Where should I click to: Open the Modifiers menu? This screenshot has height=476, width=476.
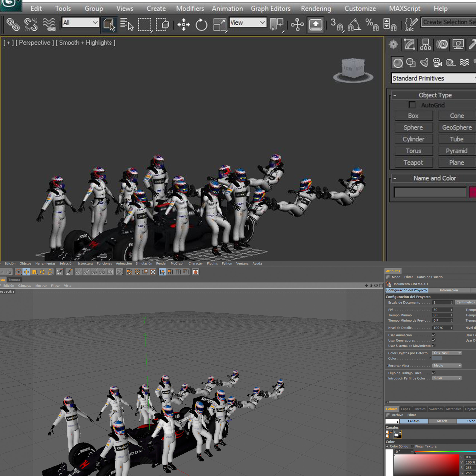coord(190,9)
